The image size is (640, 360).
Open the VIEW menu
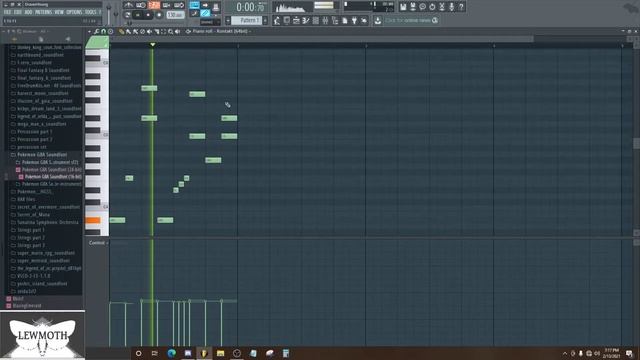click(x=59, y=12)
